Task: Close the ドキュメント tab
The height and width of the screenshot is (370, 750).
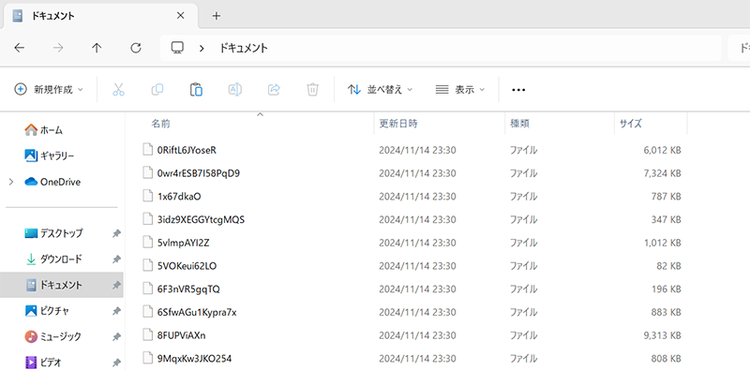Action: 180,16
